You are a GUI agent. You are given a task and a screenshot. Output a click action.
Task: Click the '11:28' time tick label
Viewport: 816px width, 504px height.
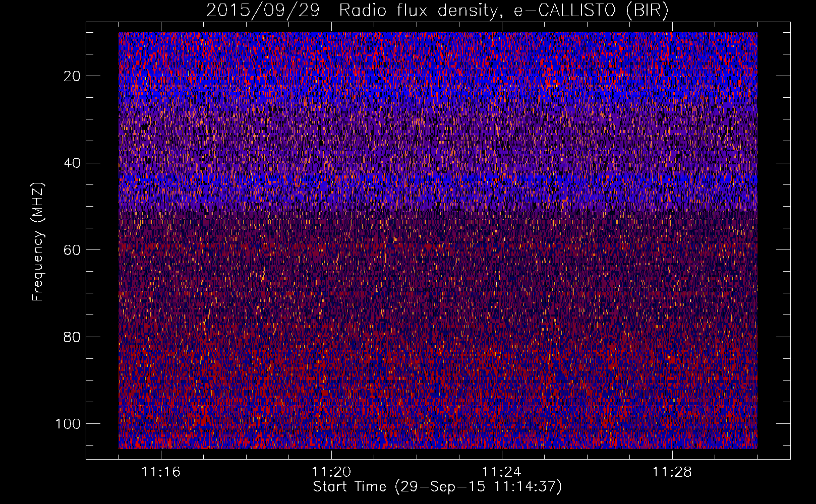click(x=672, y=472)
